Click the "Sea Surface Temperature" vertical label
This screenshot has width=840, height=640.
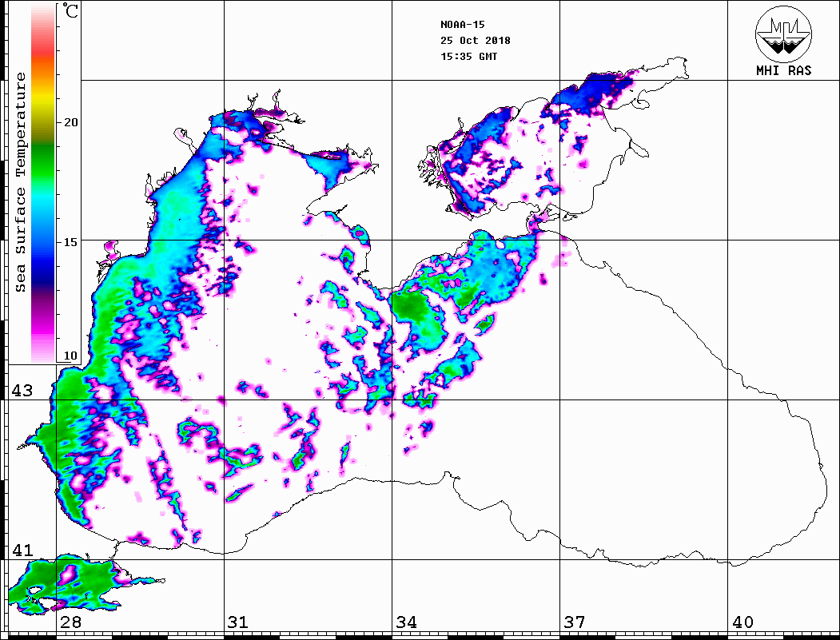point(20,182)
